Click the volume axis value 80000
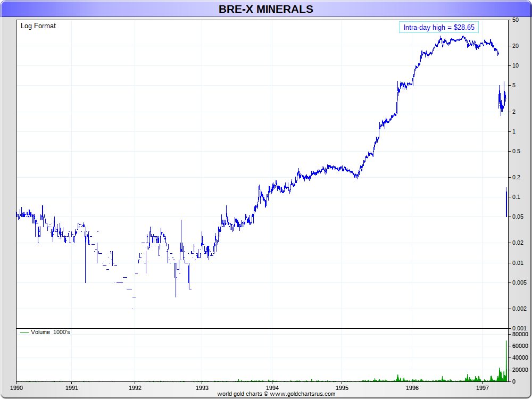532x399 pixels. [x=520, y=334]
